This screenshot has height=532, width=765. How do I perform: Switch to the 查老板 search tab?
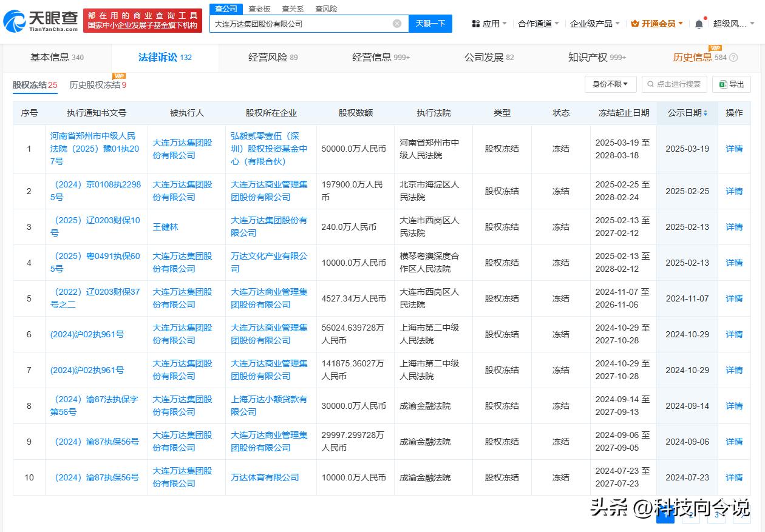tap(259, 9)
